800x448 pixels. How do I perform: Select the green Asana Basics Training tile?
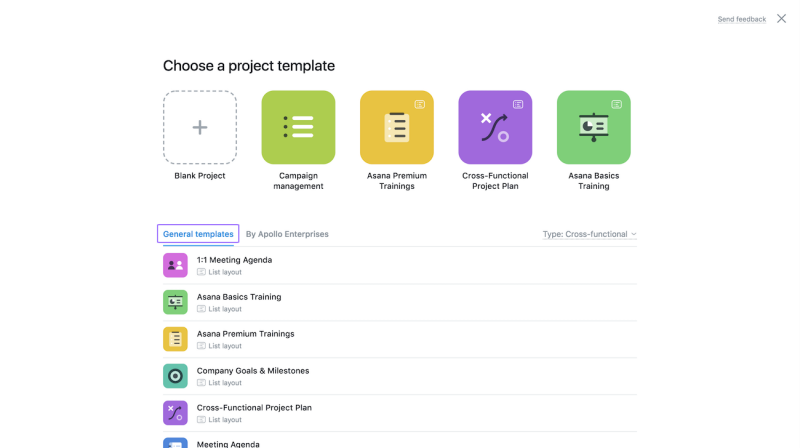(593, 127)
